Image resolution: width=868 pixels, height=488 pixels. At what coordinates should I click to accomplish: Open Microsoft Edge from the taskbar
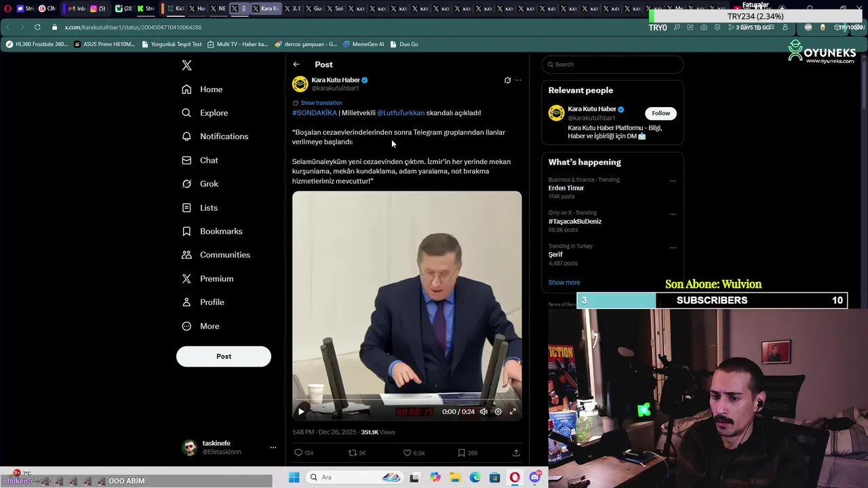tap(475, 477)
